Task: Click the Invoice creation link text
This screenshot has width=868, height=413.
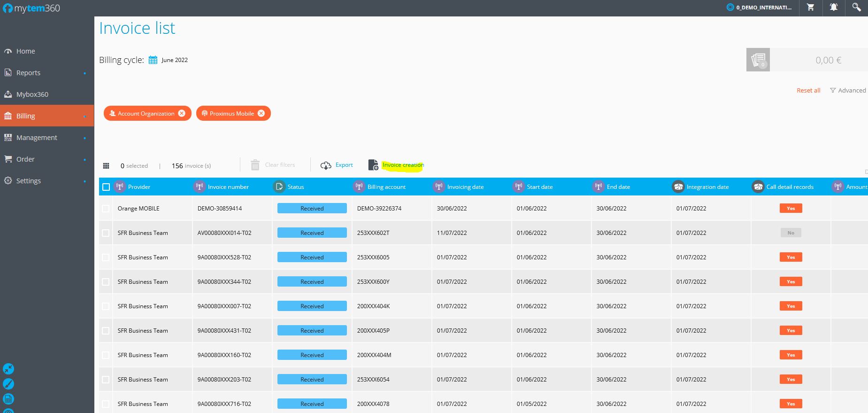Action: [x=403, y=165]
